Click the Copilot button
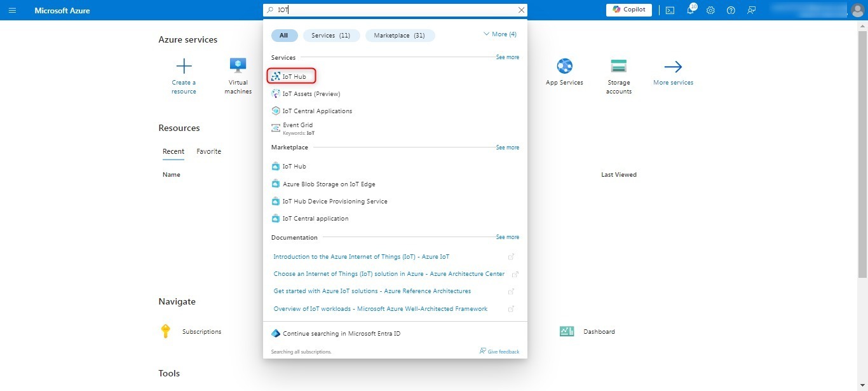 [x=629, y=10]
